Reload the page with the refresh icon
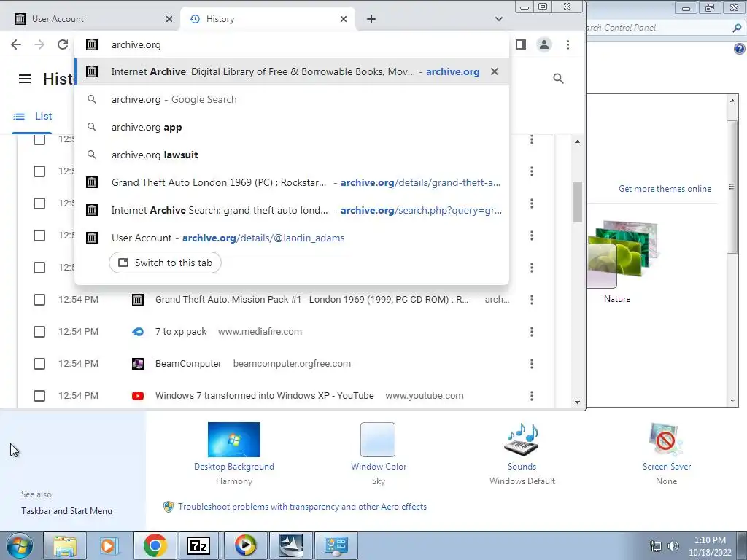Image resolution: width=747 pixels, height=560 pixels. click(x=63, y=44)
